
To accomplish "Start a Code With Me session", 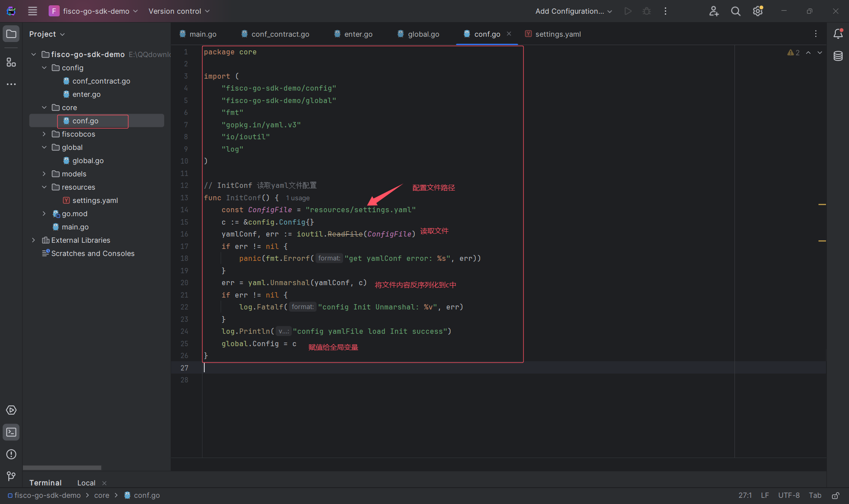I will click(714, 11).
